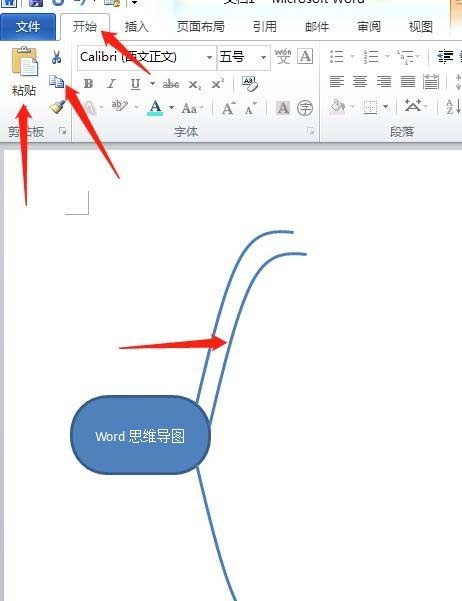Click the borders grid icon
Image resolution: width=462 pixels, height=601 pixels.
coord(370,107)
